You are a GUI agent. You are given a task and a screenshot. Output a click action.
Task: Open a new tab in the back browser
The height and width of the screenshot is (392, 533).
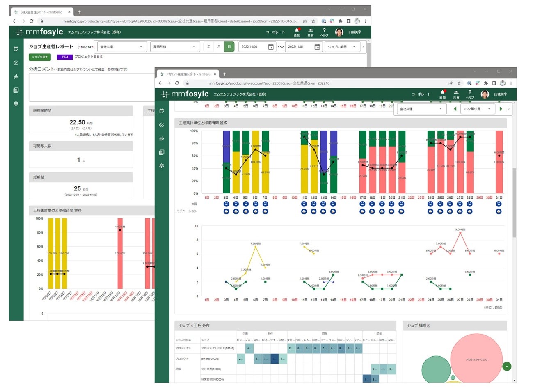79,12
